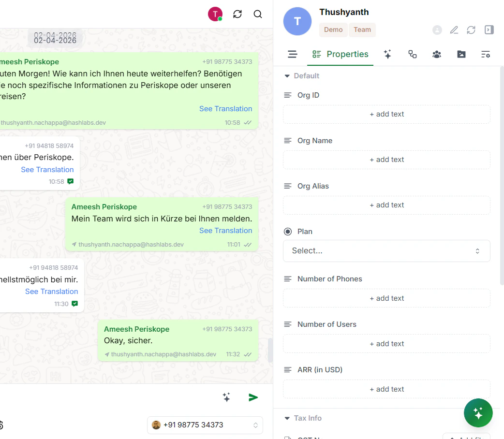Screen dimensions: 504x439
Task: Open the list settings tab icon
Action: (x=485, y=54)
